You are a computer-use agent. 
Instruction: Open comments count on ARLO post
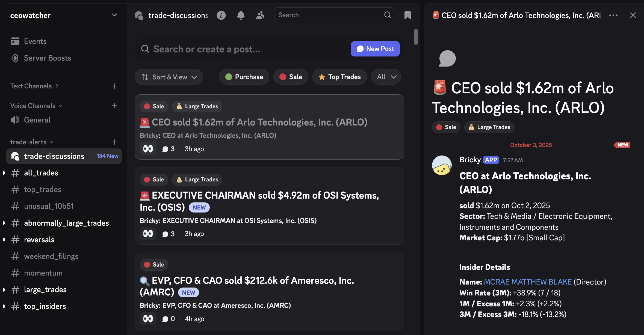(x=168, y=149)
